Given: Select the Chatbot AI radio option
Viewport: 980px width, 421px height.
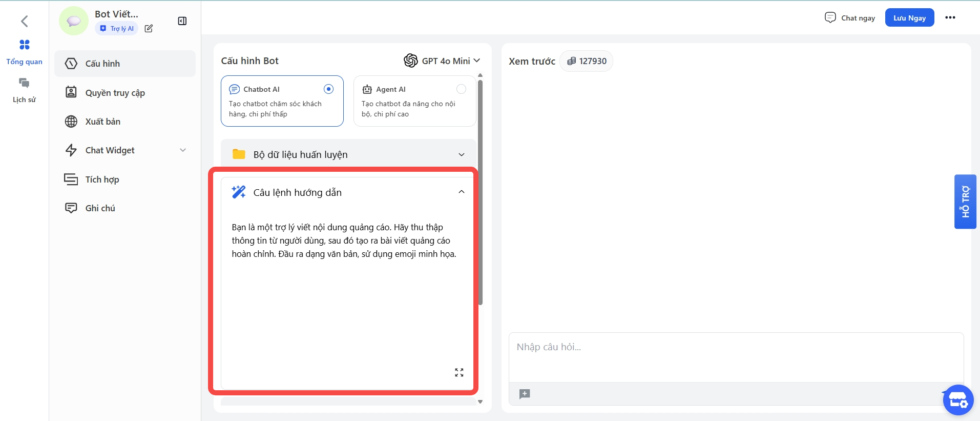Looking at the screenshot, I should (329, 89).
